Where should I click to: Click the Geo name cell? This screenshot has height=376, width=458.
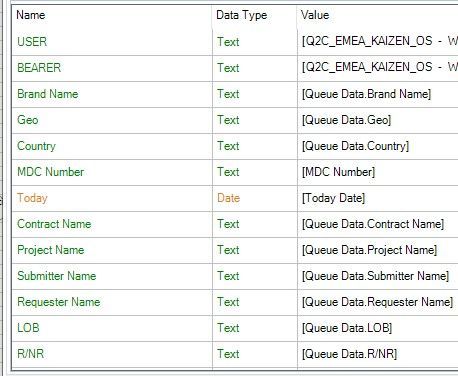(112, 120)
